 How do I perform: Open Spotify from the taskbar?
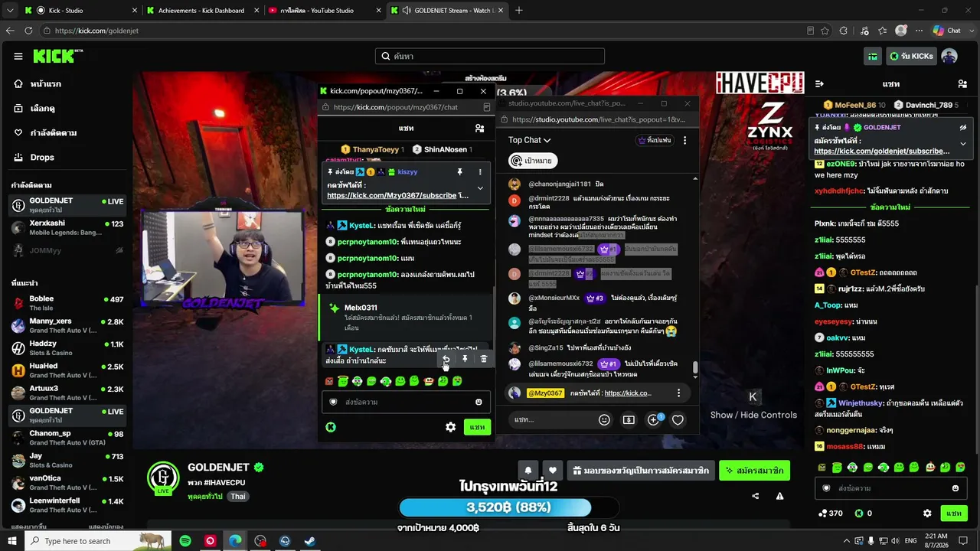[185, 541]
